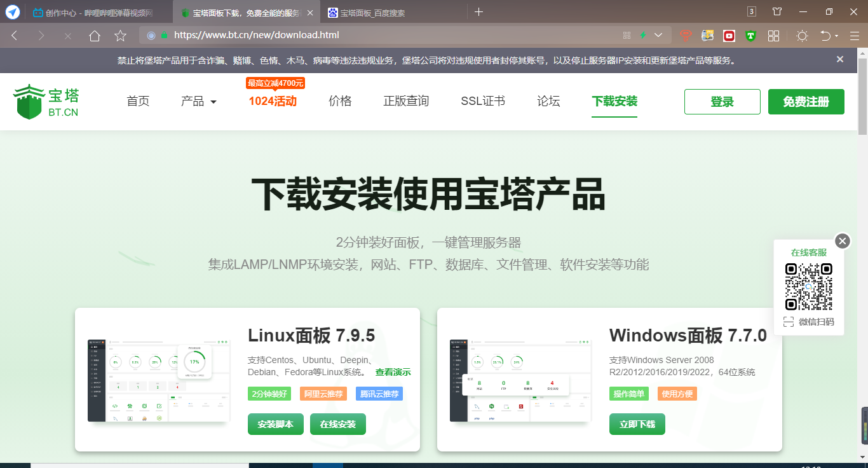Click the red video player extension icon
This screenshot has height=468, width=868.
point(729,36)
